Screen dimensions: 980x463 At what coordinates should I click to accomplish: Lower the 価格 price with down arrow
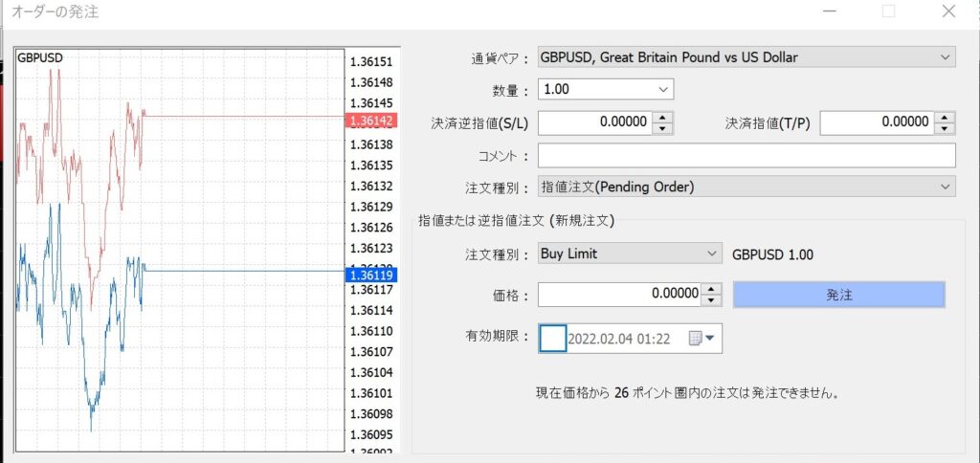click(x=711, y=300)
